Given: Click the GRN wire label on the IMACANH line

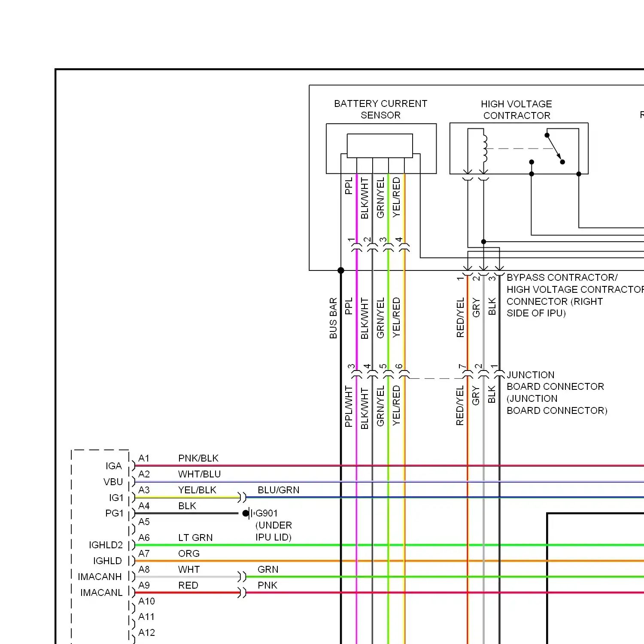Looking at the screenshot, I should click(x=268, y=569).
